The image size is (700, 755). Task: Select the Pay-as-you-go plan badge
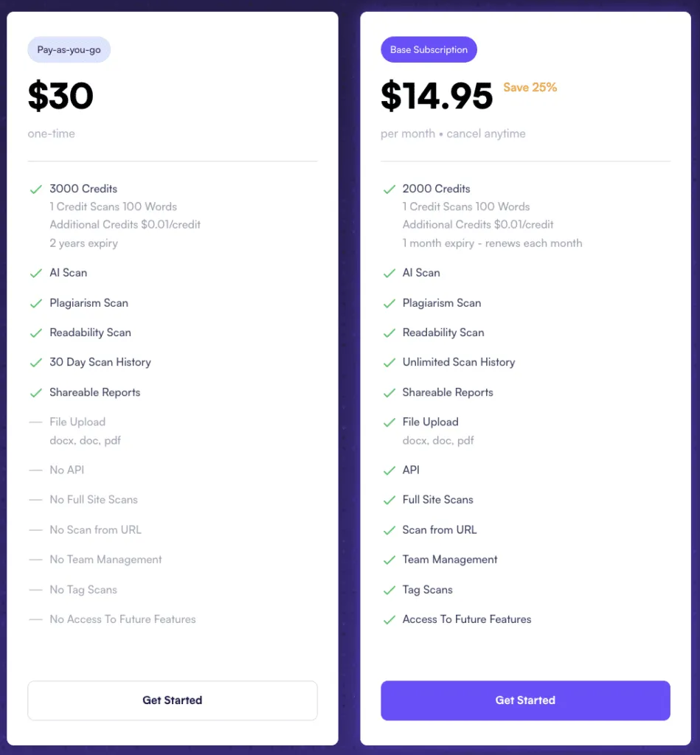69,49
